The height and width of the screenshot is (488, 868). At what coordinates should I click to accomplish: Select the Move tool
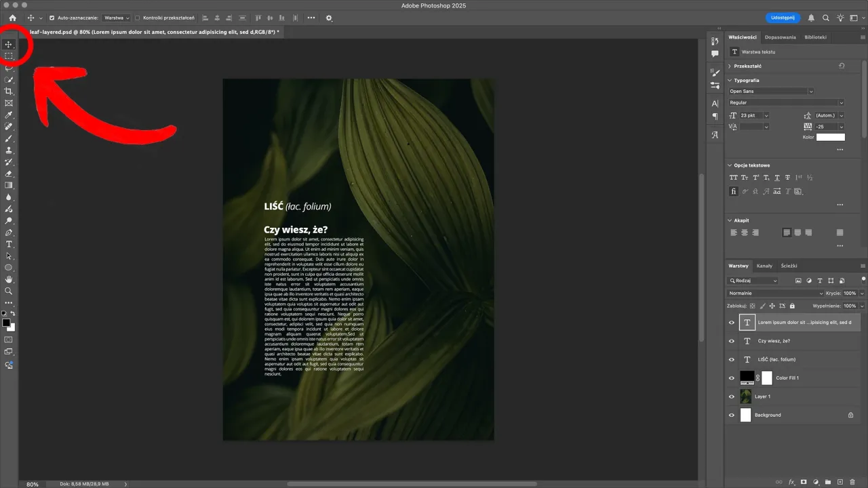click(9, 44)
